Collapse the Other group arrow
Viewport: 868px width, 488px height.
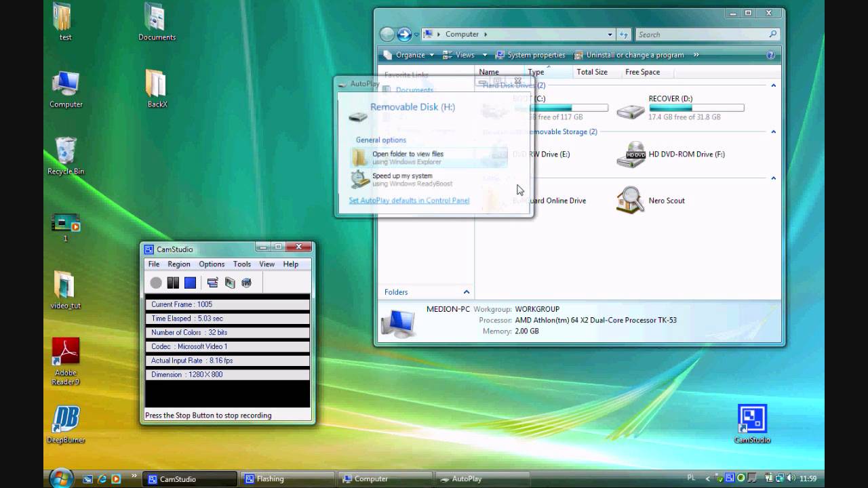773,178
